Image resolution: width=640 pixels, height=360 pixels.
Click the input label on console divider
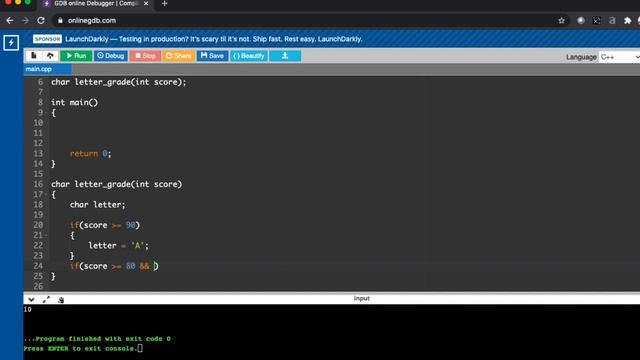click(362, 298)
